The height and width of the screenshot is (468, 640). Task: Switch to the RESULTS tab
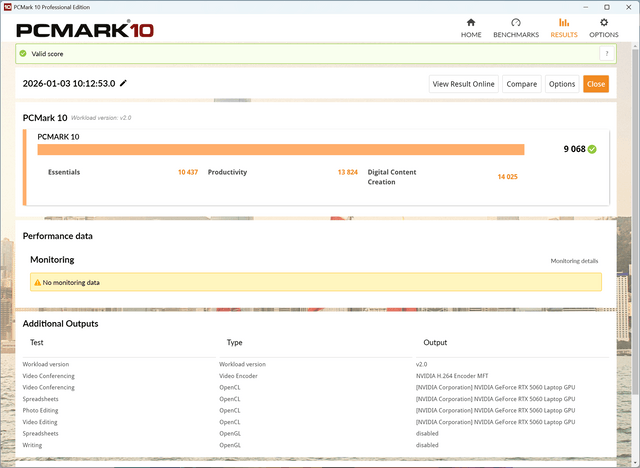pos(564,28)
